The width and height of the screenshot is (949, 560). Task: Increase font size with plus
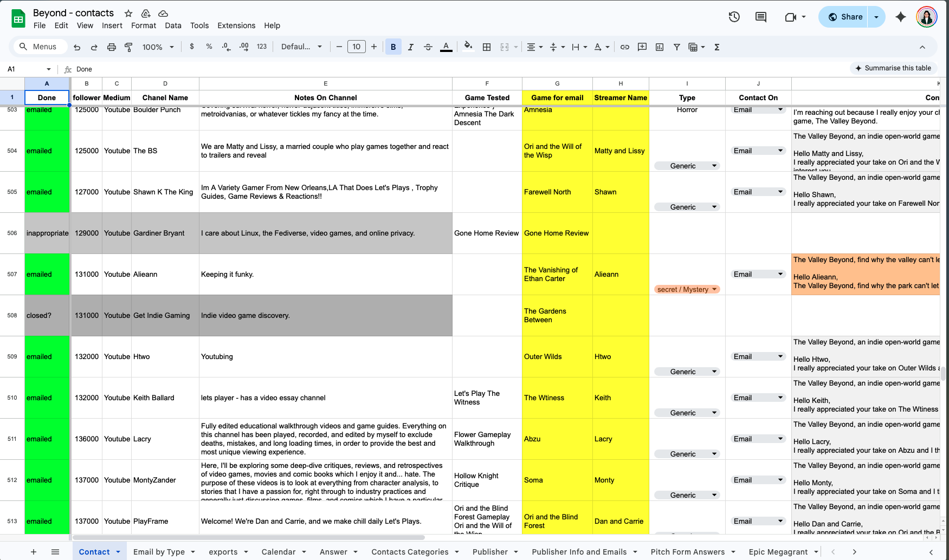(x=374, y=47)
